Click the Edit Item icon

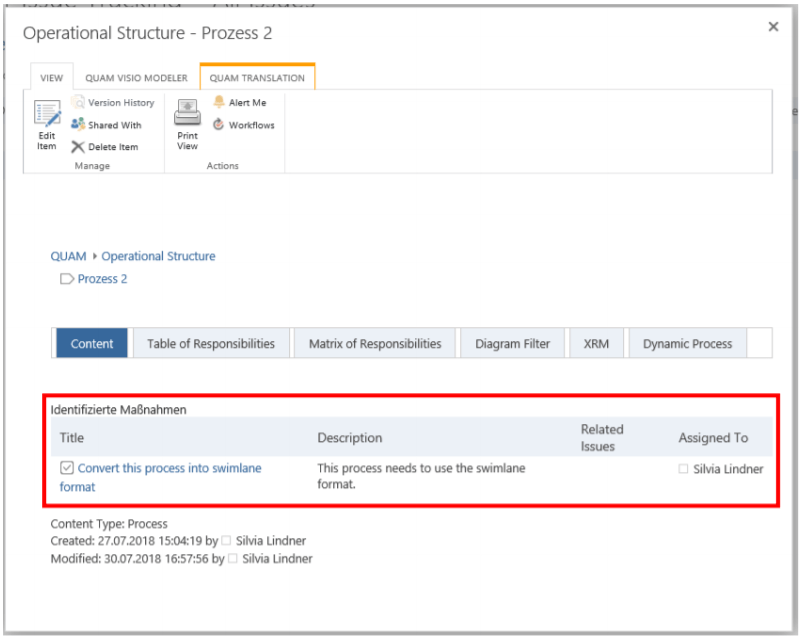[x=47, y=114]
